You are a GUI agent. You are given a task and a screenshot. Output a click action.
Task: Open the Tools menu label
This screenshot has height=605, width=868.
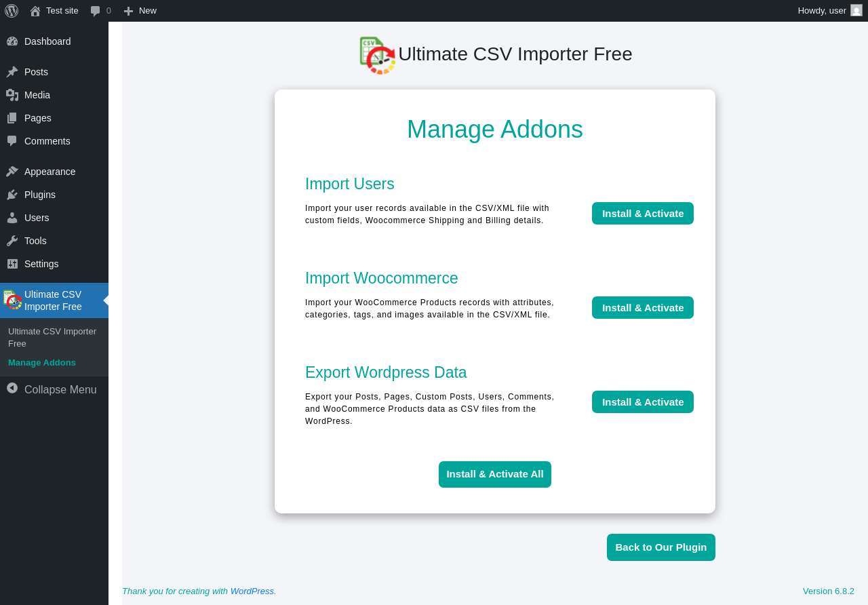35,241
